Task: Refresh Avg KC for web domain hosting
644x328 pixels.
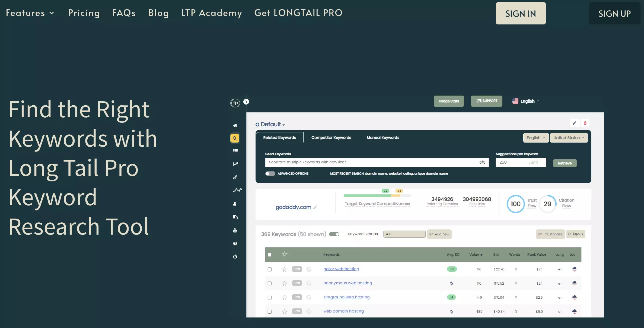Action: (451, 312)
